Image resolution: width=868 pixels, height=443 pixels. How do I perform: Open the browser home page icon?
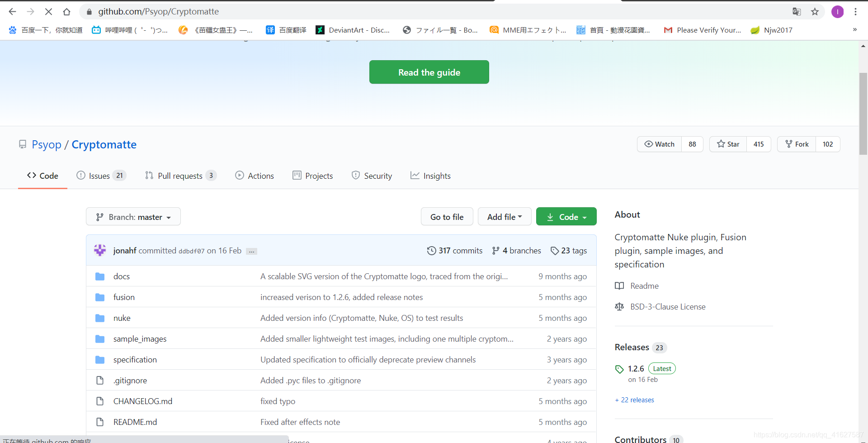[x=66, y=12]
